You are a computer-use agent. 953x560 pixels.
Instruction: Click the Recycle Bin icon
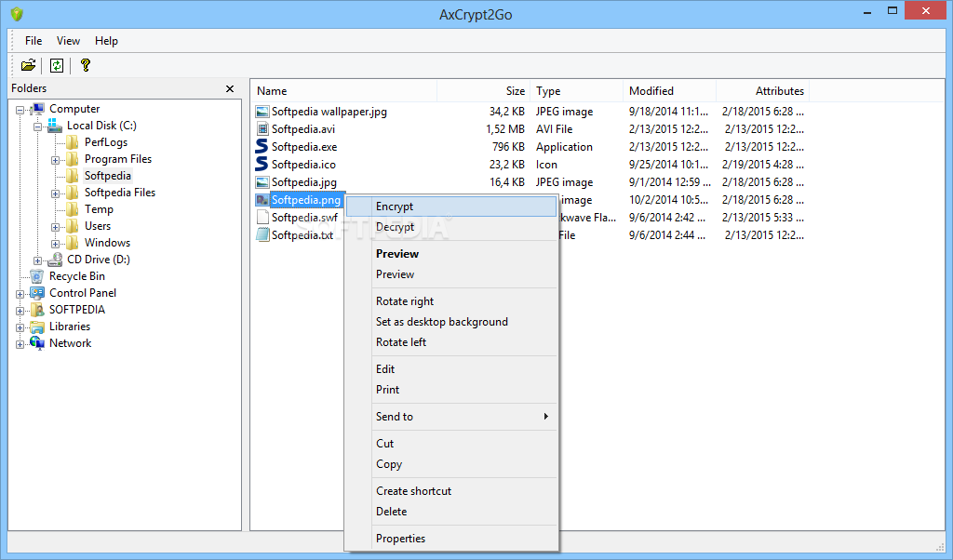click(37, 276)
